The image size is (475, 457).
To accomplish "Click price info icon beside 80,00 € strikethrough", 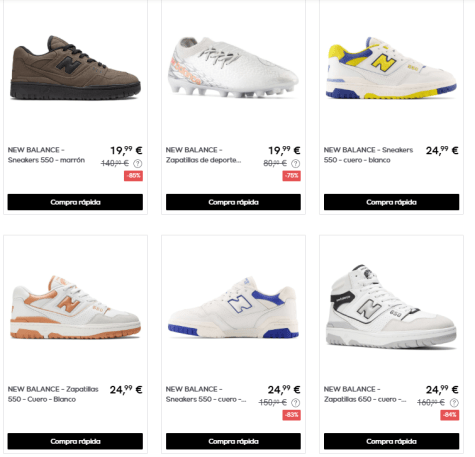I will tap(296, 164).
